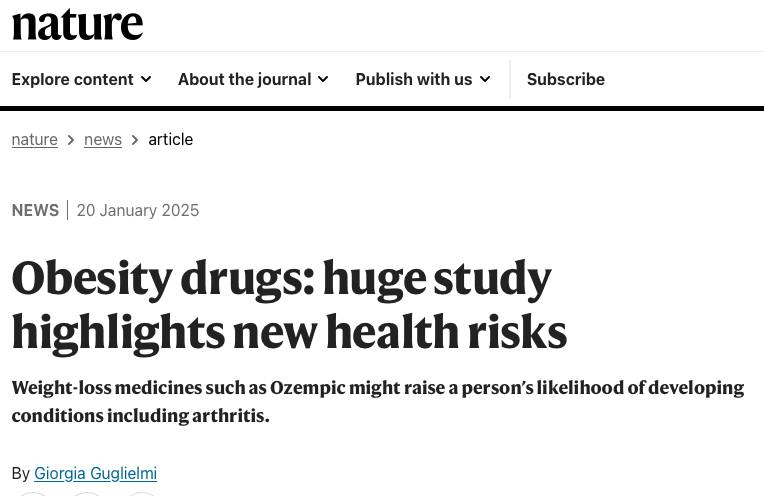Open the About the journal menu
The height and width of the screenshot is (496, 764).
point(244,79)
